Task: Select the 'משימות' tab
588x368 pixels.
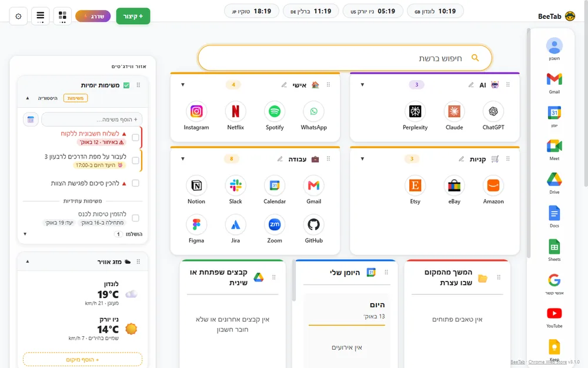Action: click(75, 98)
